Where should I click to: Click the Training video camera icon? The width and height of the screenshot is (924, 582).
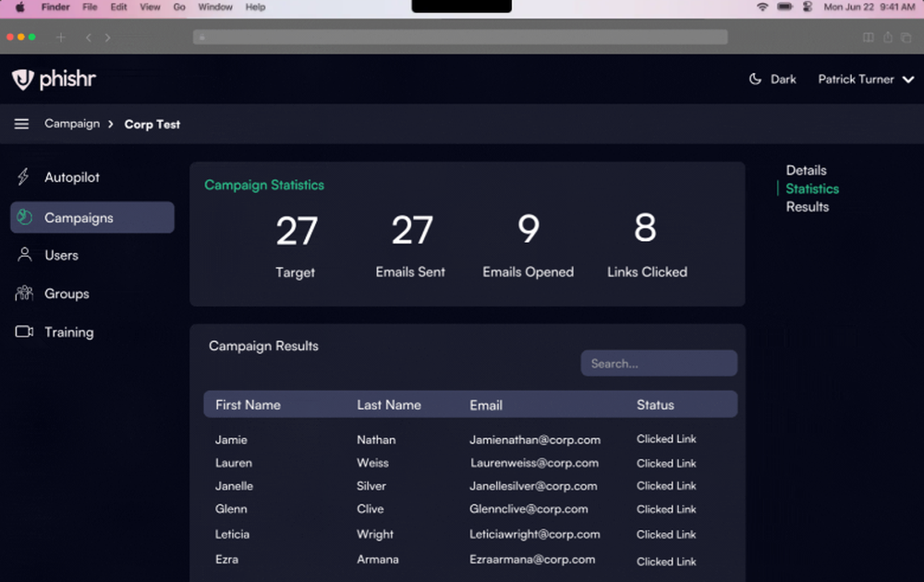(x=24, y=332)
